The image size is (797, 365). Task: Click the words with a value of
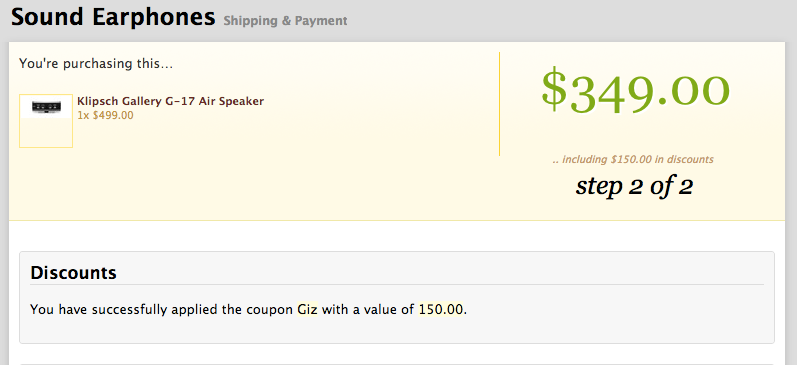pos(368,309)
